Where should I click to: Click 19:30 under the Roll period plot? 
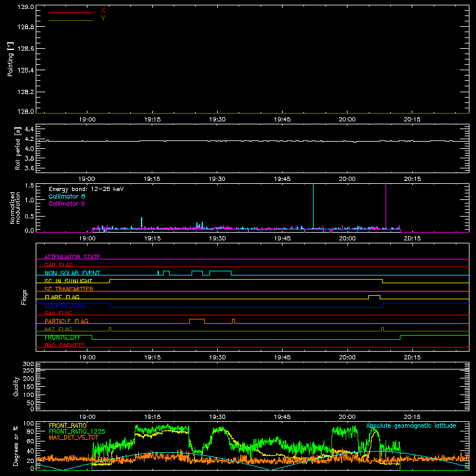[x=217, y=179]
